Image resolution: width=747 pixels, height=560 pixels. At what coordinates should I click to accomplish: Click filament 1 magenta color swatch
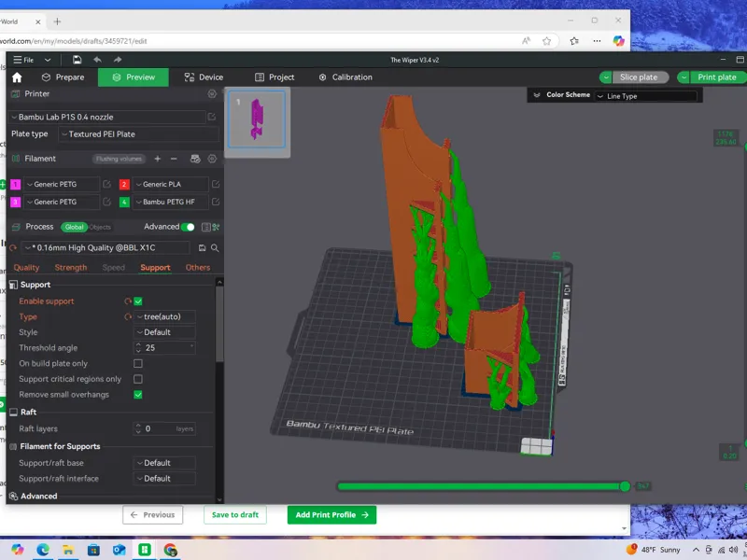coord(15,184)
